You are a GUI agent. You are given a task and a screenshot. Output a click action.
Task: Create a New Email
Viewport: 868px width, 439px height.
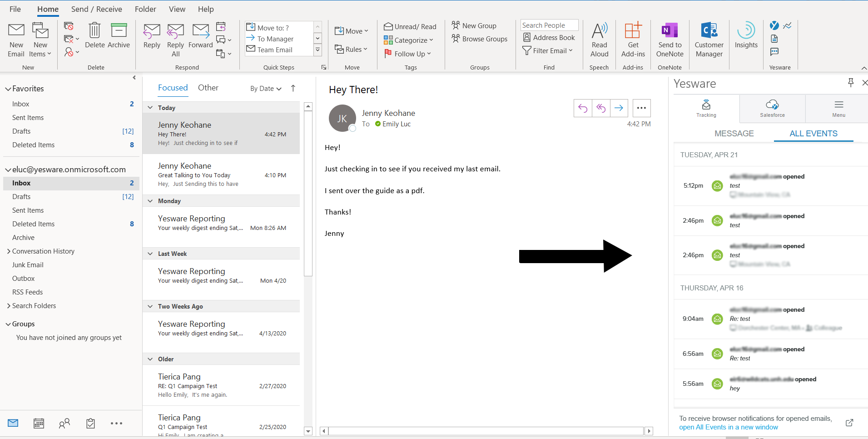[x=16, y=39]
